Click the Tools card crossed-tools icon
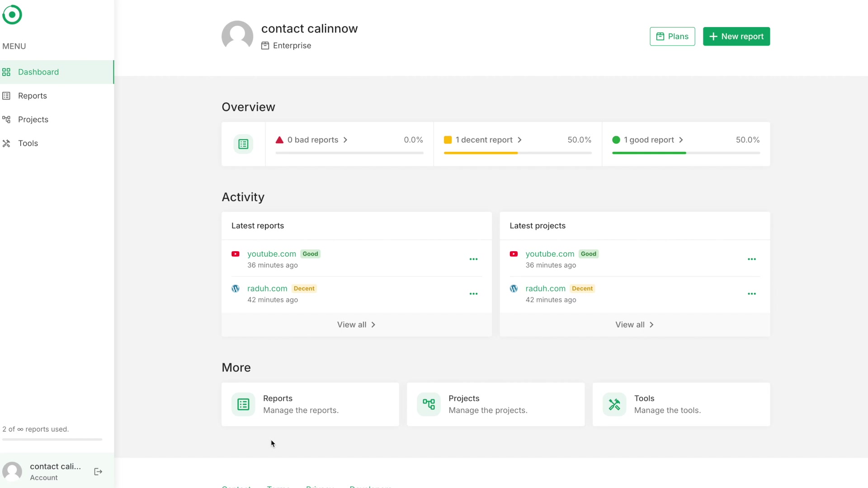Image resolution: width=868 pixels, height=488 pixels. click(x=614, y=404)
